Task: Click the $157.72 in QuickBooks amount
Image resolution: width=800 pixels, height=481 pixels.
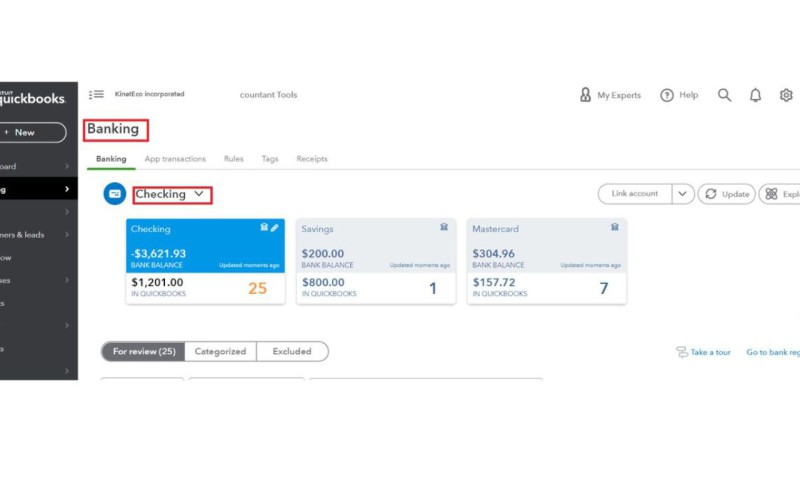Action: pyautogui.click(x=494, y=282)
